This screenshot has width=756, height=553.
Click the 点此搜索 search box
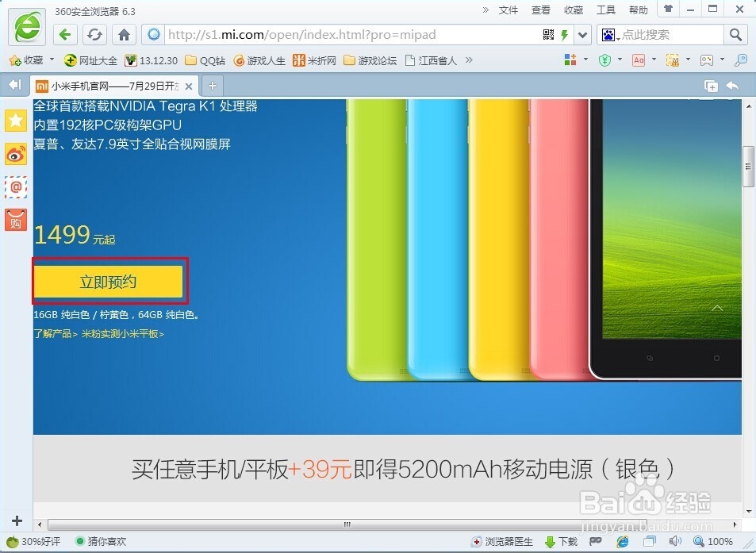point(670,35)
